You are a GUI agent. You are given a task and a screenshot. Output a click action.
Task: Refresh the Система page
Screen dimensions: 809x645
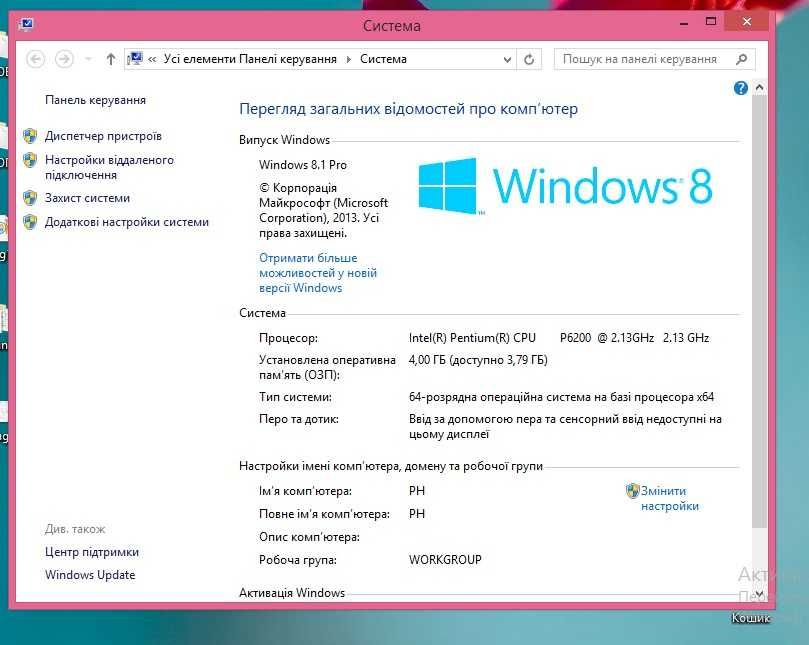529,59
